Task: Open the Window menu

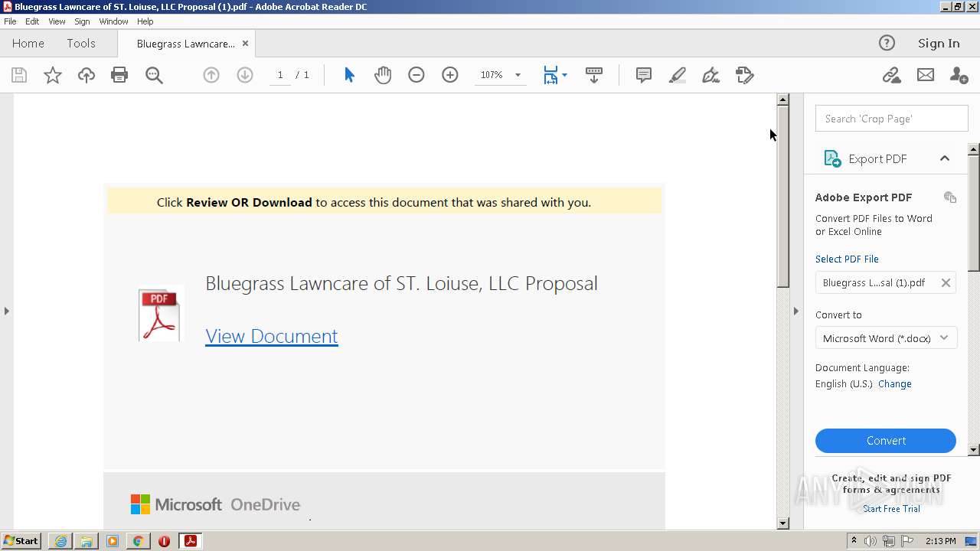Action: (113, 21)
